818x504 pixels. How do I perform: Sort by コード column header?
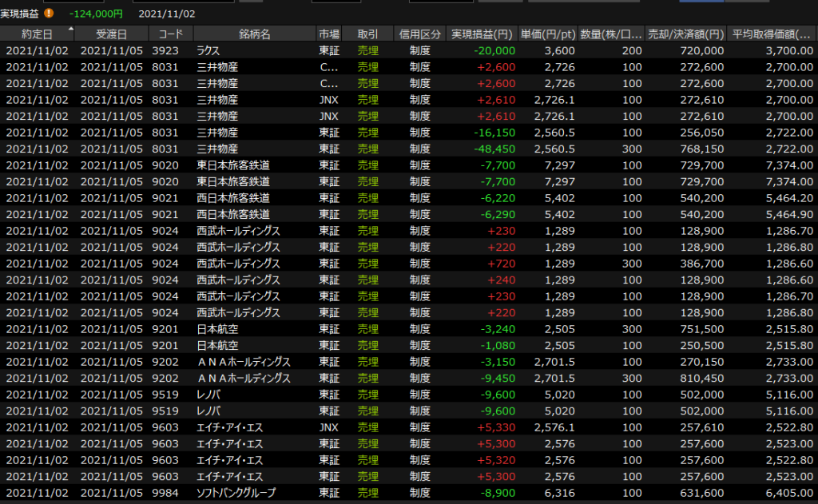coord(171,34)
